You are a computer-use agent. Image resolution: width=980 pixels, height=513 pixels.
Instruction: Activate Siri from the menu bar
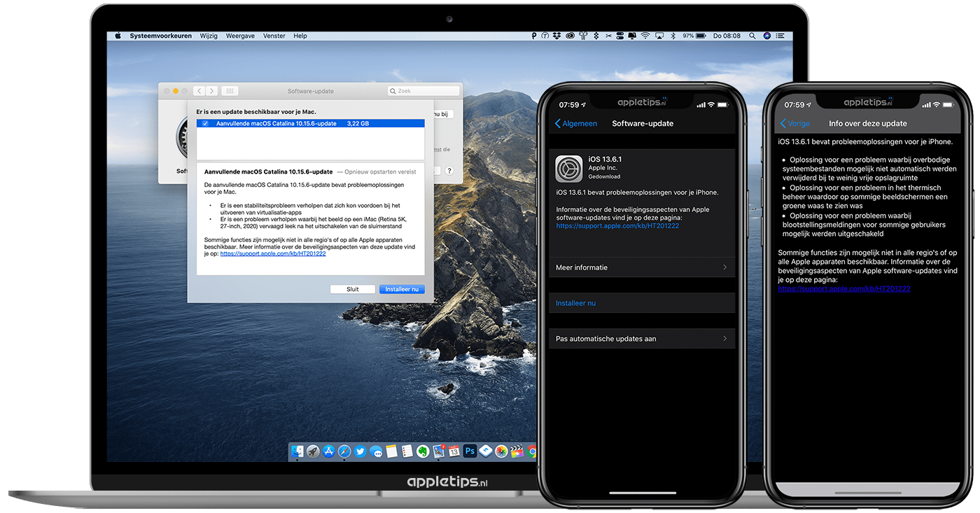(767, 36)
